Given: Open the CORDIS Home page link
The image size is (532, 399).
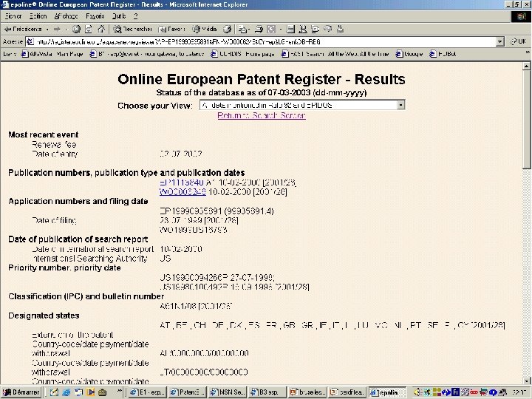Looking at the screenshot, I should pos(242,54).
